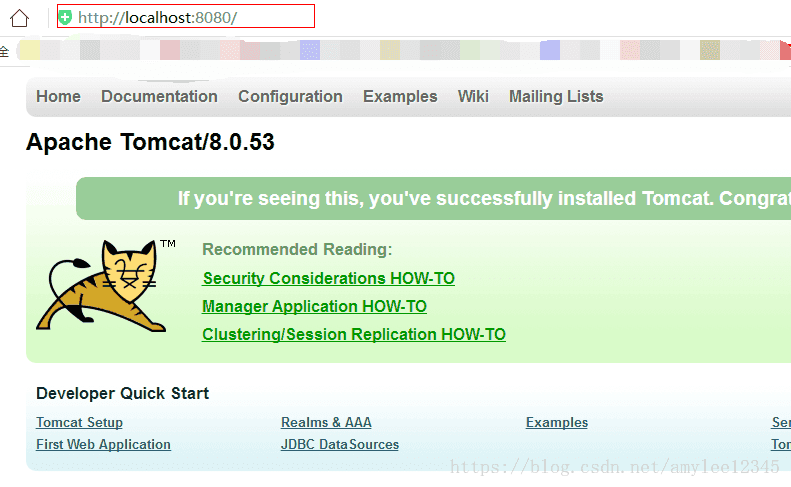Click the Tomcat cat logo
This screenshot has height=487, width=791.
[x=102, y=286]
